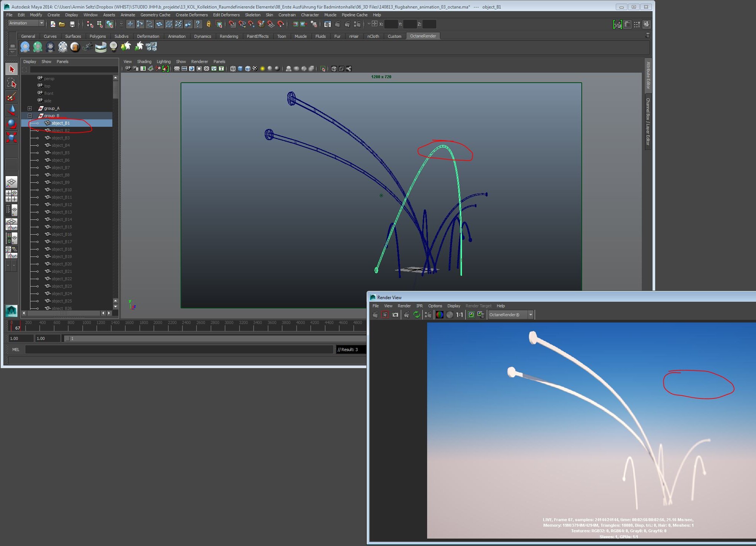Switch to the Polygons shelf tab

(x=98, y=36)
